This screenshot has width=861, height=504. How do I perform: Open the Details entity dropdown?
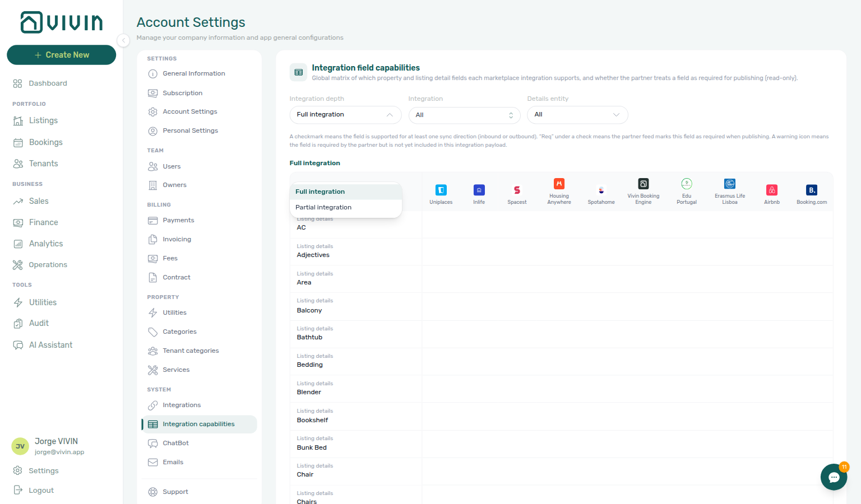tap(577, 115)
